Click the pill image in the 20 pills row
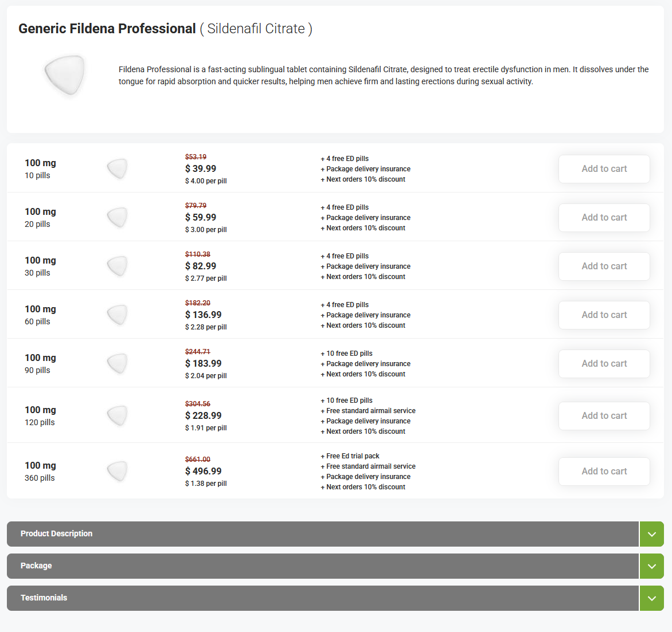Screen dimensions: 672x632 (x=118, y=218)
